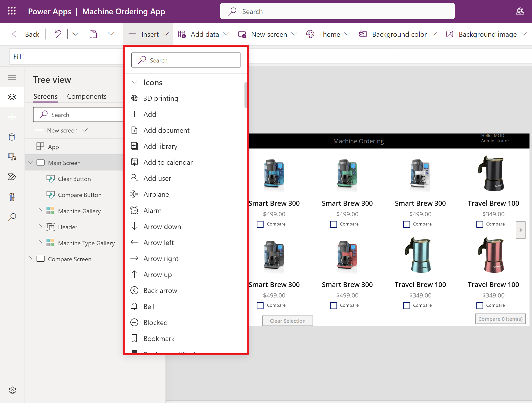Check Compare under pink Travel Brew 100
This screenshot has height=403, width=532.
(x=480, y=305)
